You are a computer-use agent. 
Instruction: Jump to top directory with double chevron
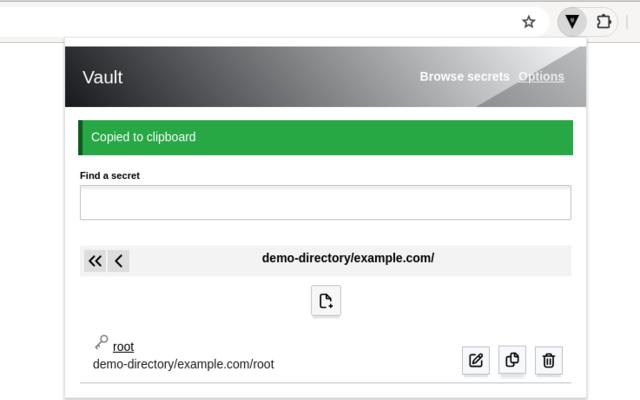click(95, 261)
